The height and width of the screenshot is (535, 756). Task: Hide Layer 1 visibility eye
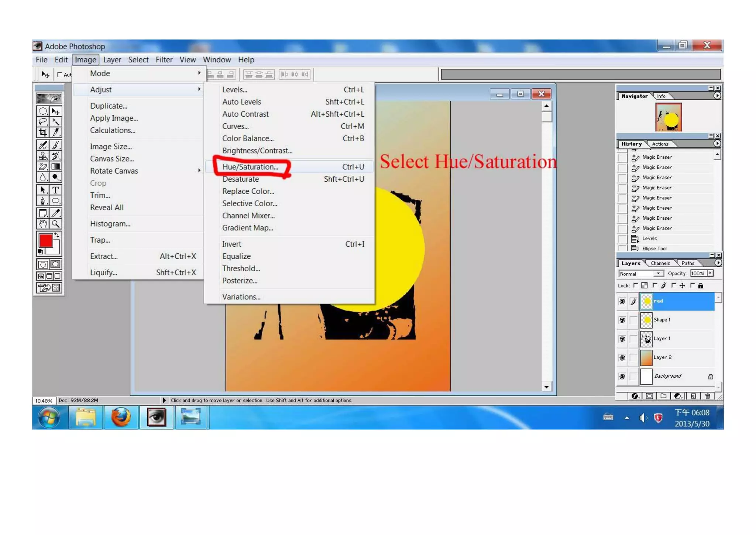622,339
